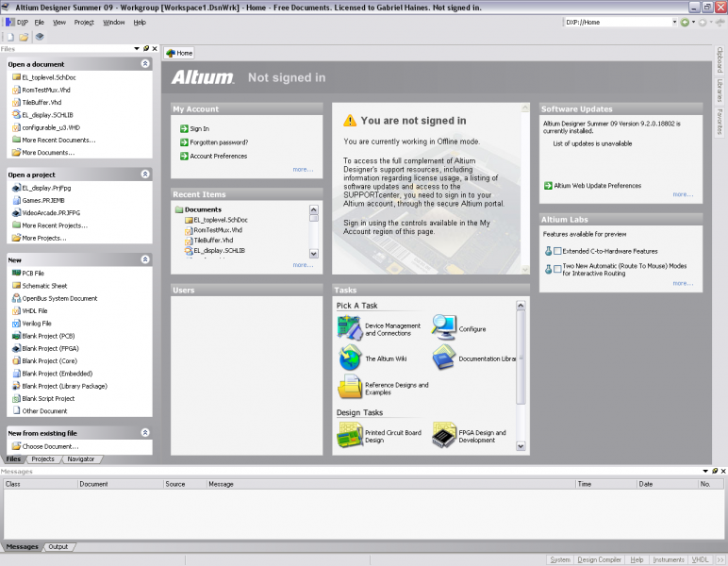Open Documentation Library task icon
This screenshot has height=566, width=728.
[444, 358]
